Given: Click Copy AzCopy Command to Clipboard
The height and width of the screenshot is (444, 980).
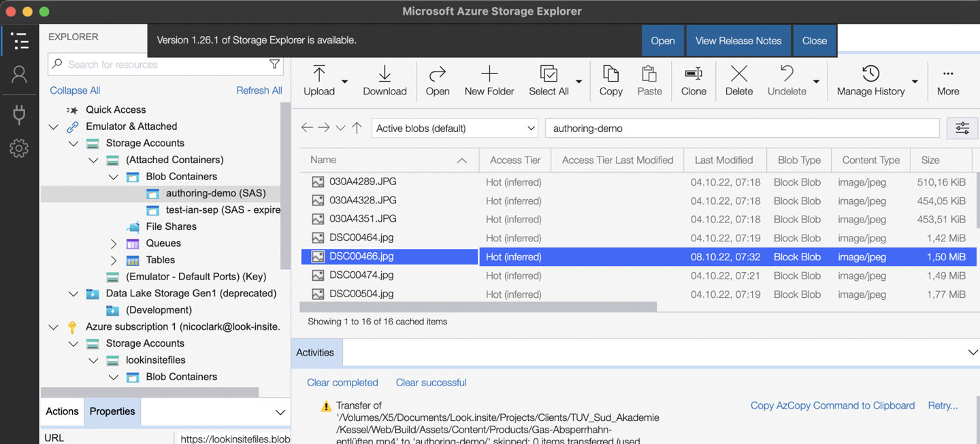Looking at the screenshot, I should 832,406.
